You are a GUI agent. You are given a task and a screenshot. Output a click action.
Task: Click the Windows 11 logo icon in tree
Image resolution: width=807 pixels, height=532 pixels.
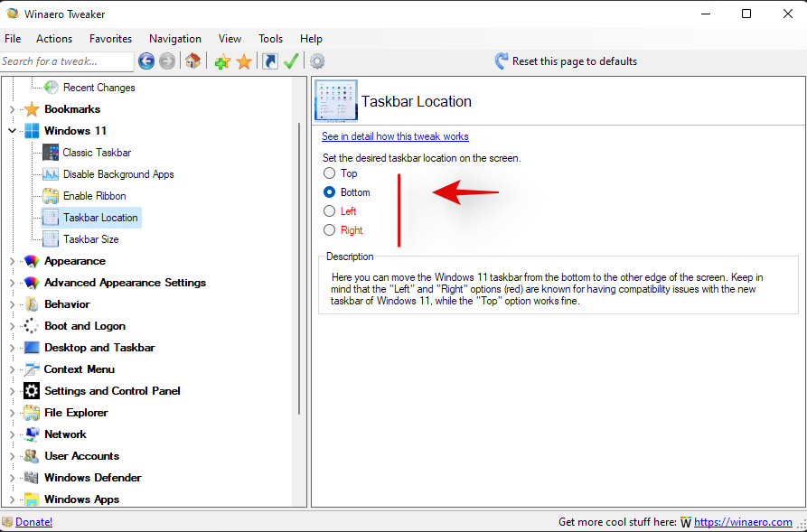32,131
